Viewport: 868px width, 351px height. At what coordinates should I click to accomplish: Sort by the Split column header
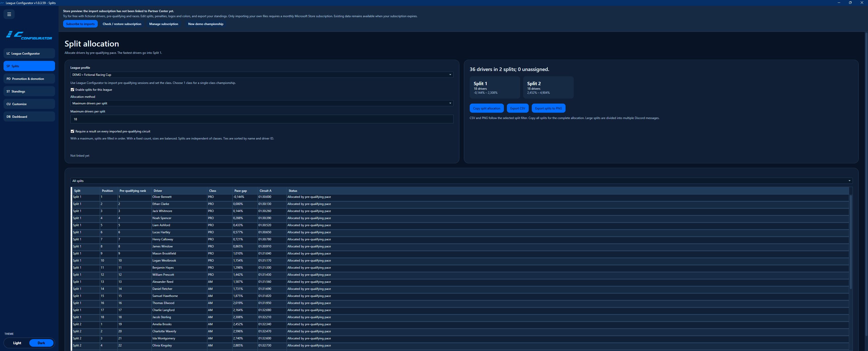(86, 191)
